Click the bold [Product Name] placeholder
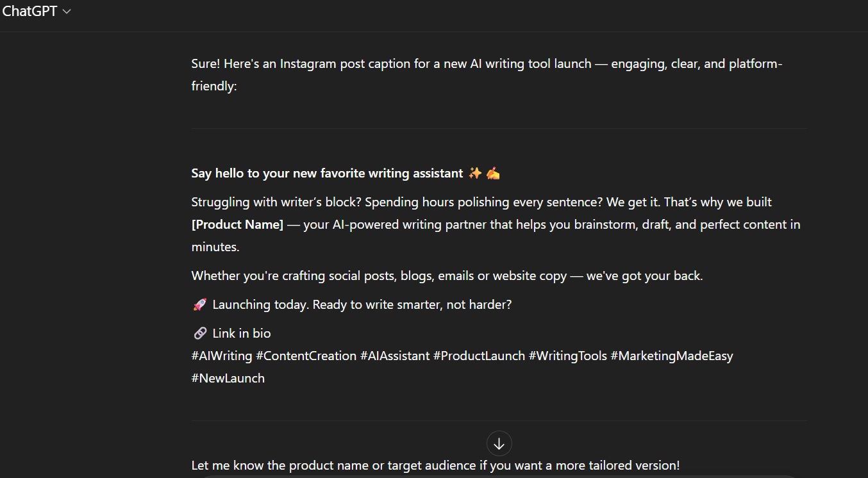The height and width of the screenshot is (478, 868). 237,224
